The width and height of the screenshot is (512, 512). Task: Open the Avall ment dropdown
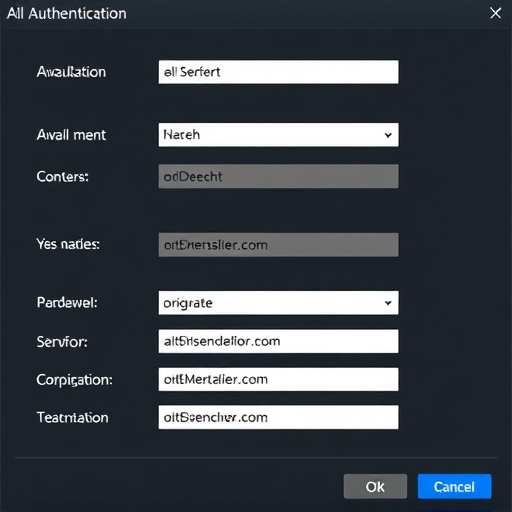[x=278, y=135]
